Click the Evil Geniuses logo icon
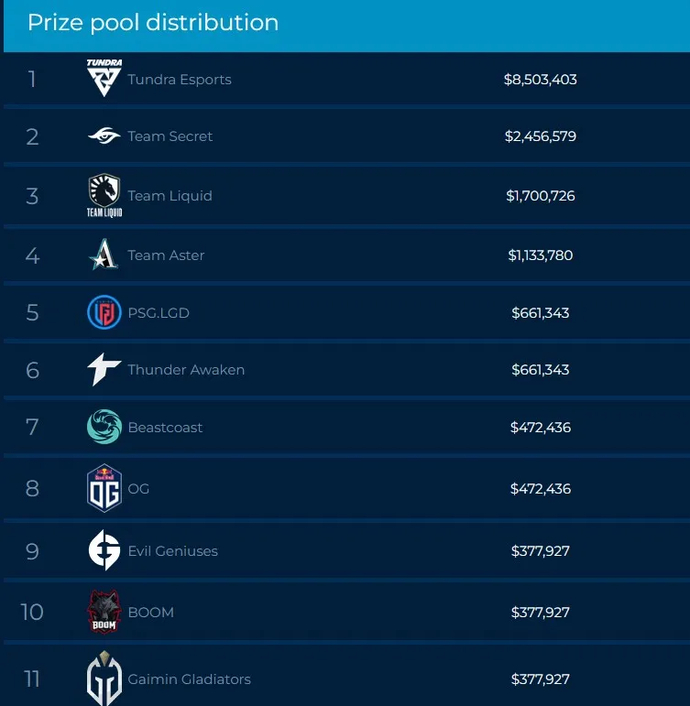The height and width of the screenshot is (706, 690). click(x=104, y=551)
